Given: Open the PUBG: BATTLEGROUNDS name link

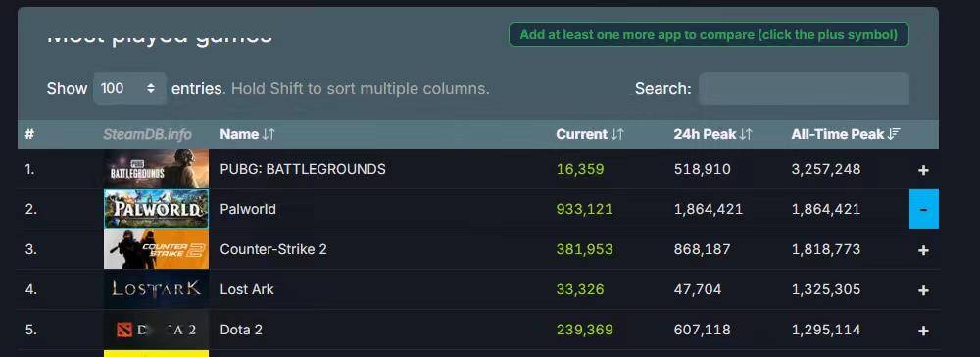Looking at the screenshot, I should coord(303,169).
